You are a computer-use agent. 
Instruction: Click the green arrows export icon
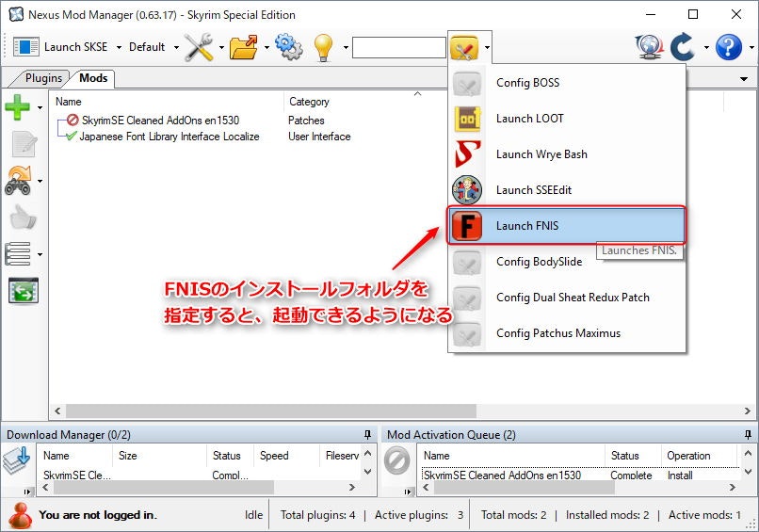[x=24, y=290]
